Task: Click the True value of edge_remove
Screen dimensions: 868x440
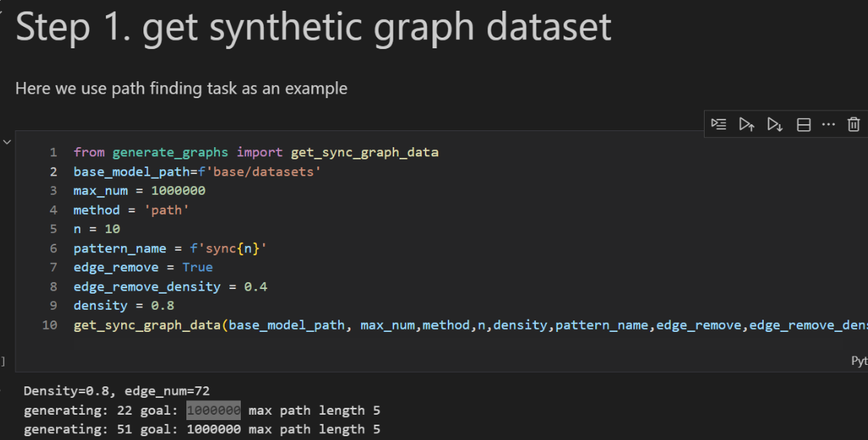Action: click(197, 268)
